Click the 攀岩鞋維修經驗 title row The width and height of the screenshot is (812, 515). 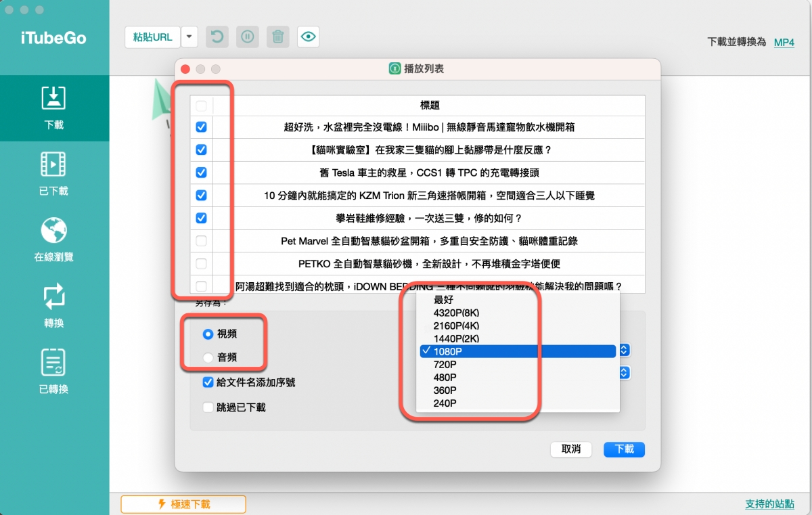[x=430, y=218]
